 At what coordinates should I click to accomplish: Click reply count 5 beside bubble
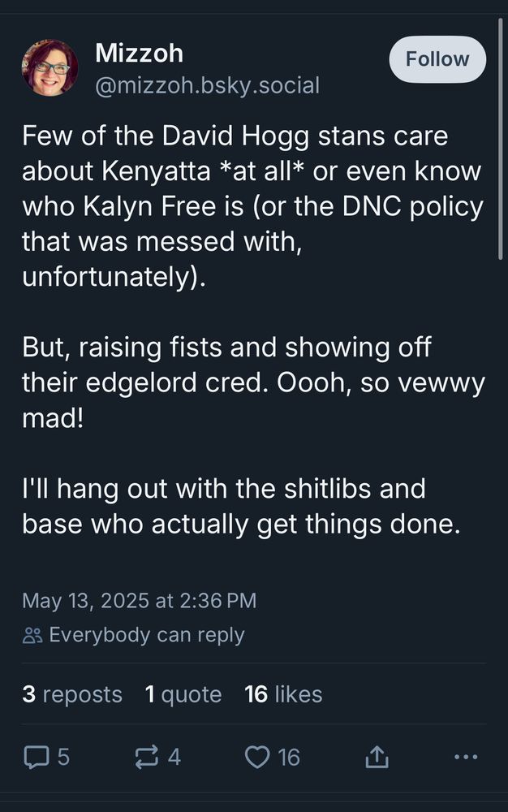tap(63, 757)
